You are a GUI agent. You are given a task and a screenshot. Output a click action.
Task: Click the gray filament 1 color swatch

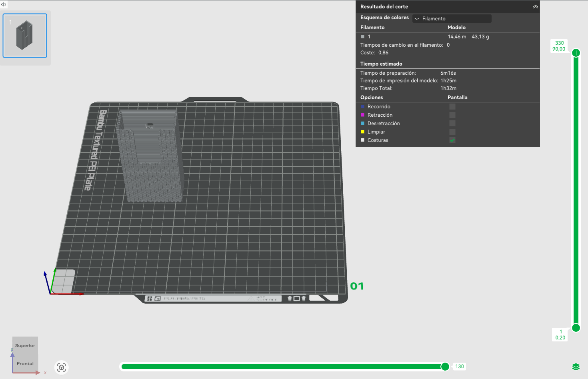pyautogui.click(x=362, y=36)
